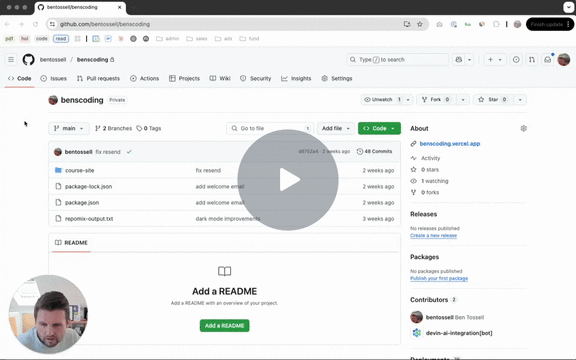Close the bentossell/benscoding browser tab
Viewport: 576px width, 360px height.
pyautogui.click(x=119, y=7)
